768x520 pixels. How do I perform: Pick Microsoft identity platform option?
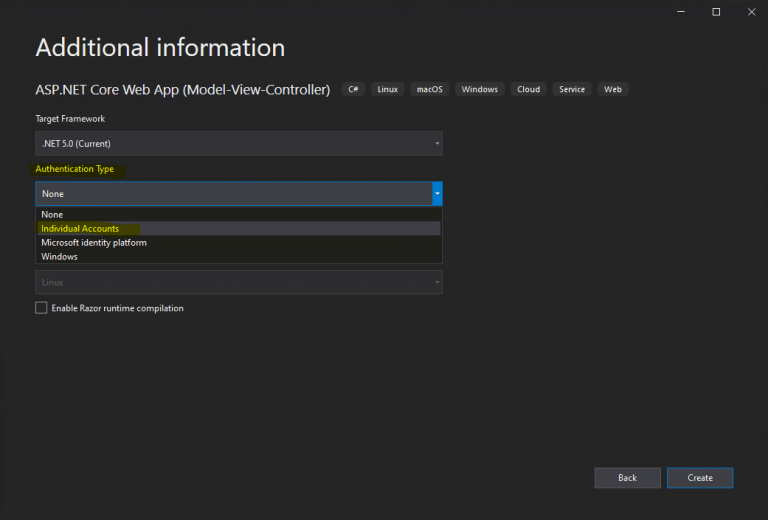[x=239, y=243]
